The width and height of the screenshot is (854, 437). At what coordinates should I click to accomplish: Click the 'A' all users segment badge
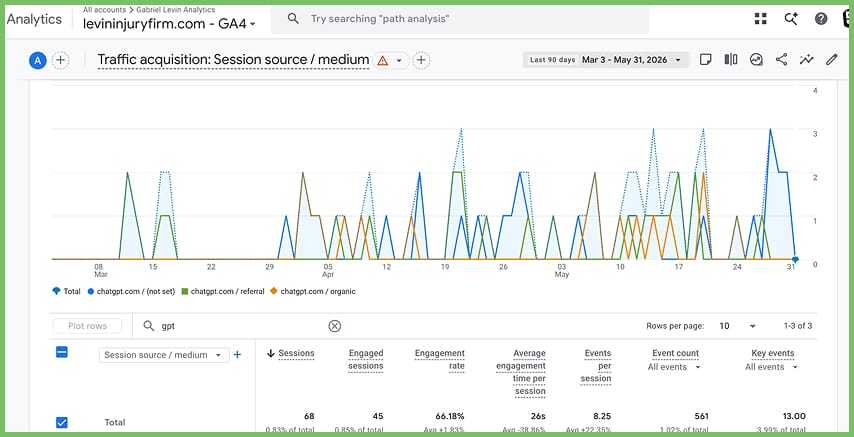pos(37,60)
